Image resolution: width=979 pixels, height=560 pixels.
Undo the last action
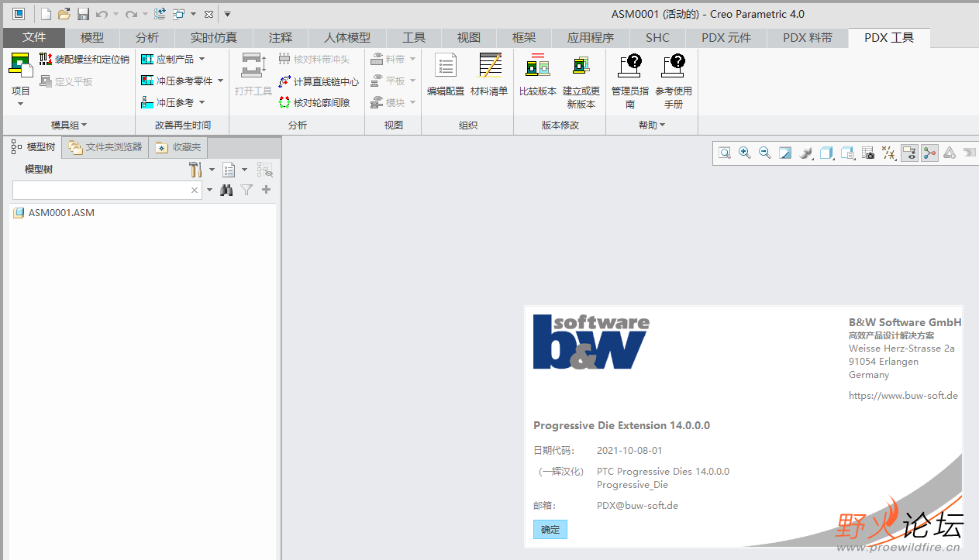(x=102, y=14)
